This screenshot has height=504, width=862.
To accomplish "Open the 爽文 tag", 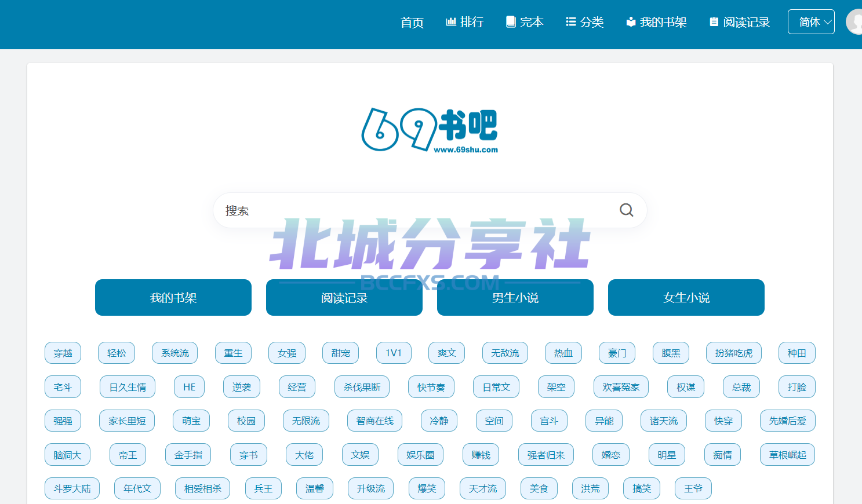I will (447, 353).
